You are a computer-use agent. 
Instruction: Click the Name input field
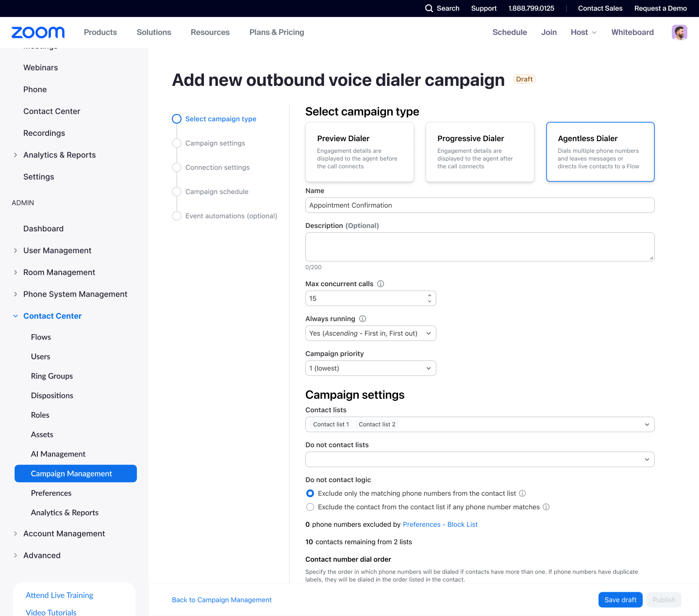point(480,205)
